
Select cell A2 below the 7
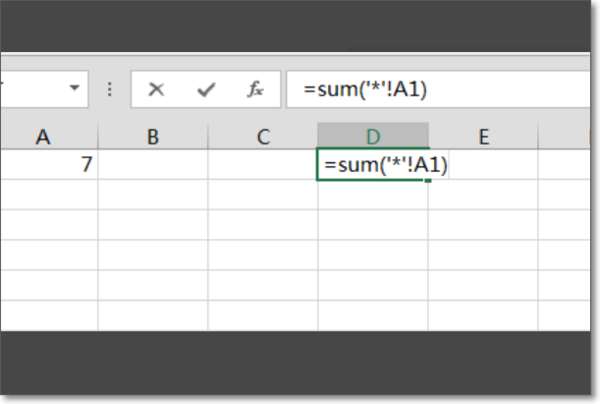(49, 195)
